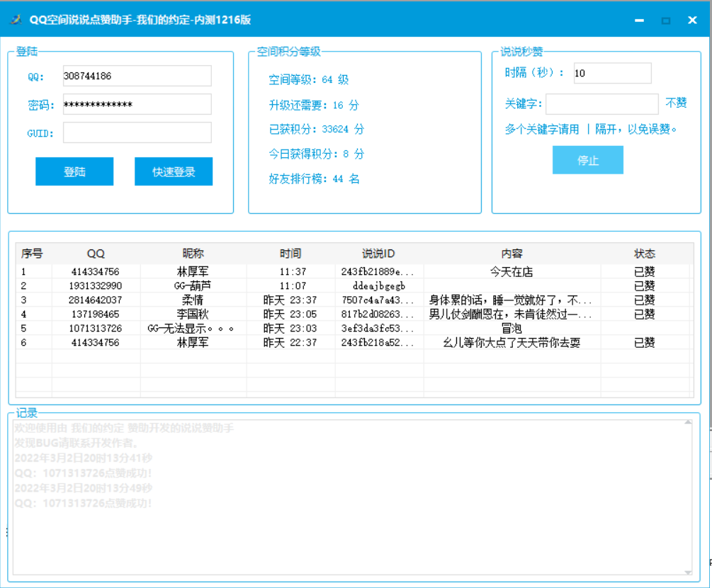
Task: Click the 登陆 button
Action: tap(74, 171)
